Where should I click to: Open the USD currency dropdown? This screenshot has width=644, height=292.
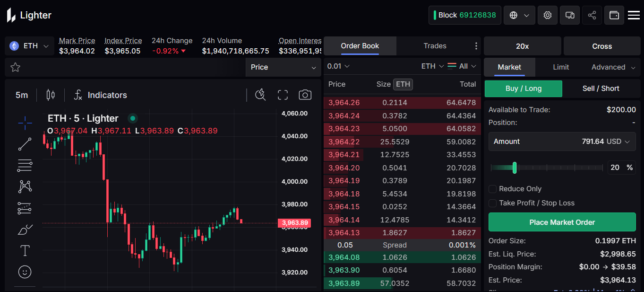pos(619,142)
